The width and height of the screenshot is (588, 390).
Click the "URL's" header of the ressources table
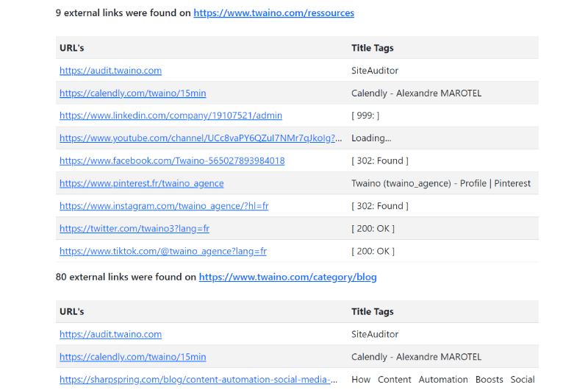(71, 48)
